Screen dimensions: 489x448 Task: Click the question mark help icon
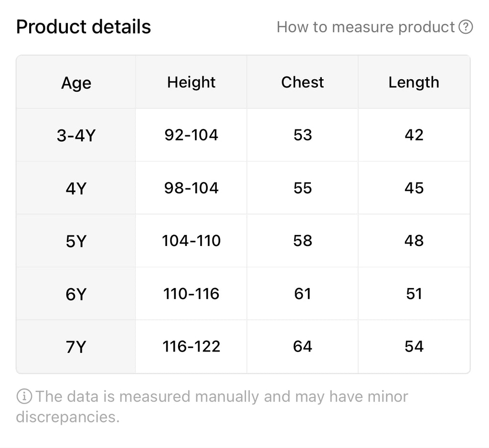pos(466,27)
